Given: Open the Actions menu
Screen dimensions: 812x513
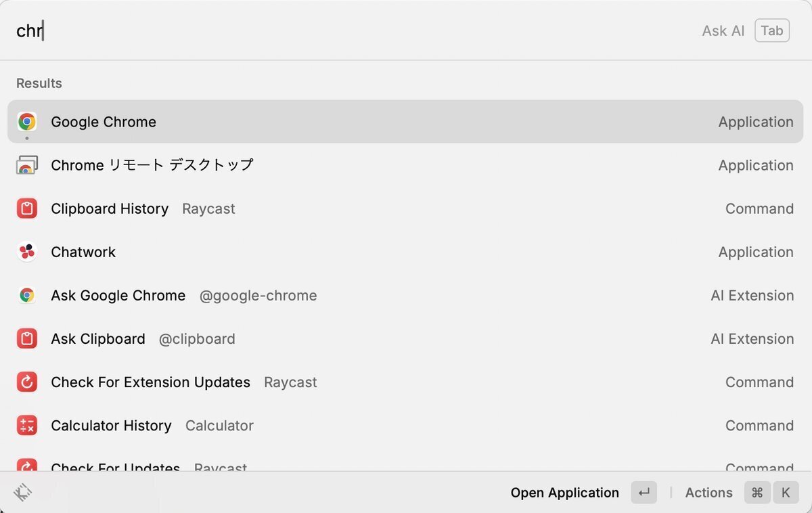Looking at the screenshot, I should (708, 493).
